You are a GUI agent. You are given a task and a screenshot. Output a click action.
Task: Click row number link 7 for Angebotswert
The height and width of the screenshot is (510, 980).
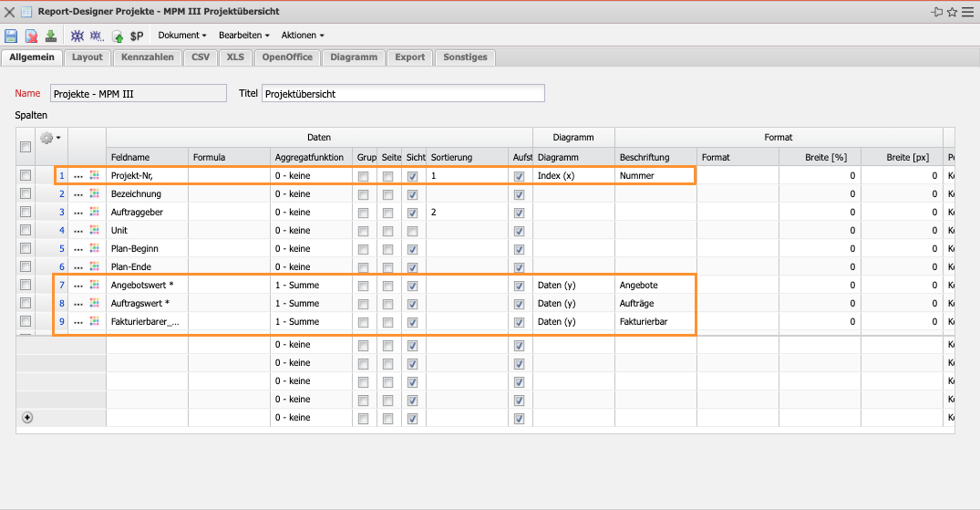coord(62,285)
